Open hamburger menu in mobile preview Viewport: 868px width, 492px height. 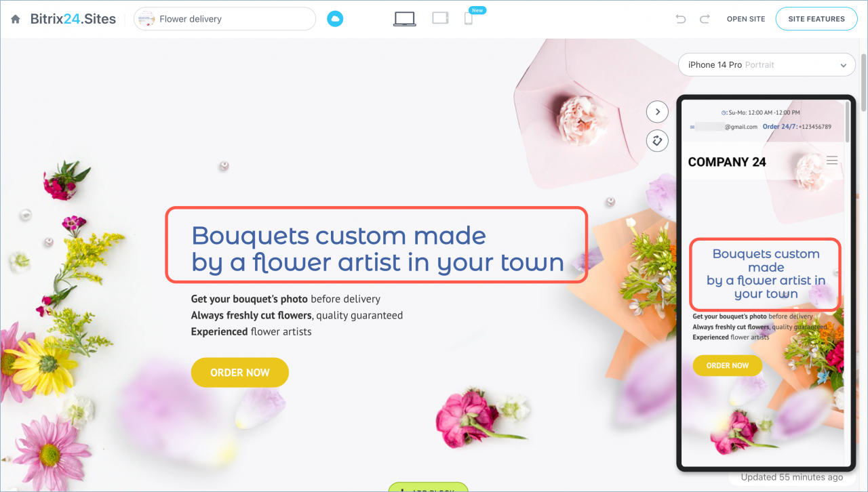[x=832, y=161]
